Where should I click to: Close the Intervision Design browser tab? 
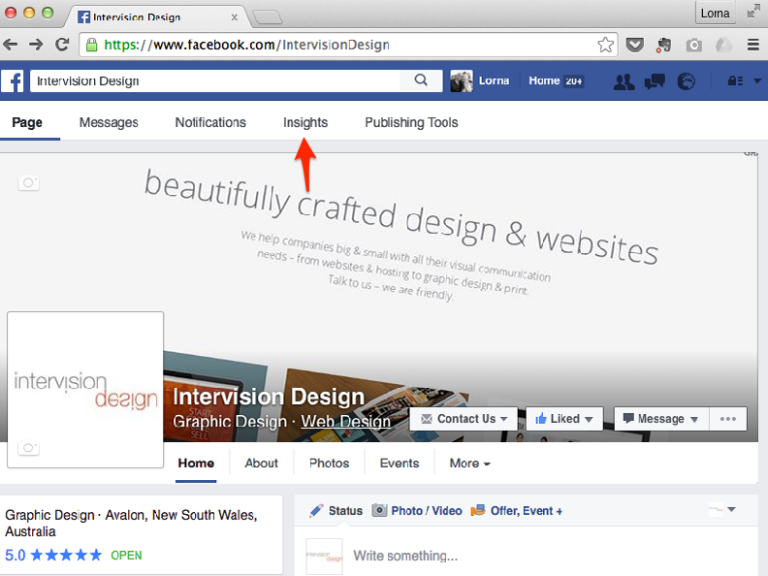coord(235,17)
